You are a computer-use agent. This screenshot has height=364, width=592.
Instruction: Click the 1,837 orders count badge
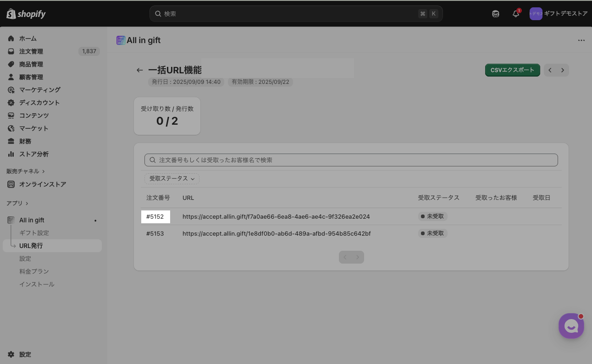[x=89, y=51]
